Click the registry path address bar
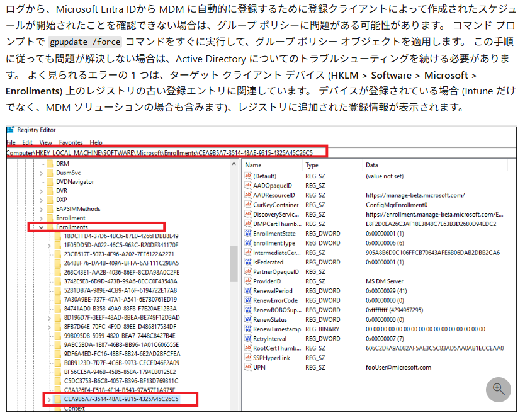This screenshot has height=420, width=525. (x=261, y=153)
